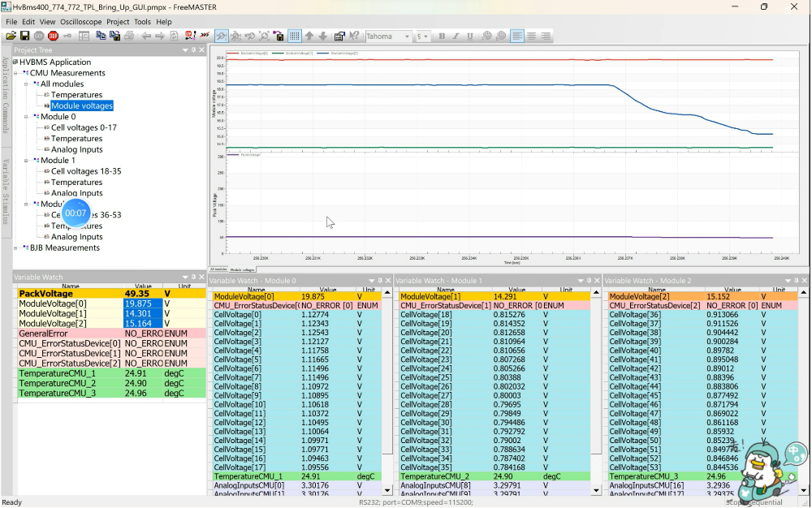
Task: Toggle the grid display toolbar button
Action: point(295,36)
